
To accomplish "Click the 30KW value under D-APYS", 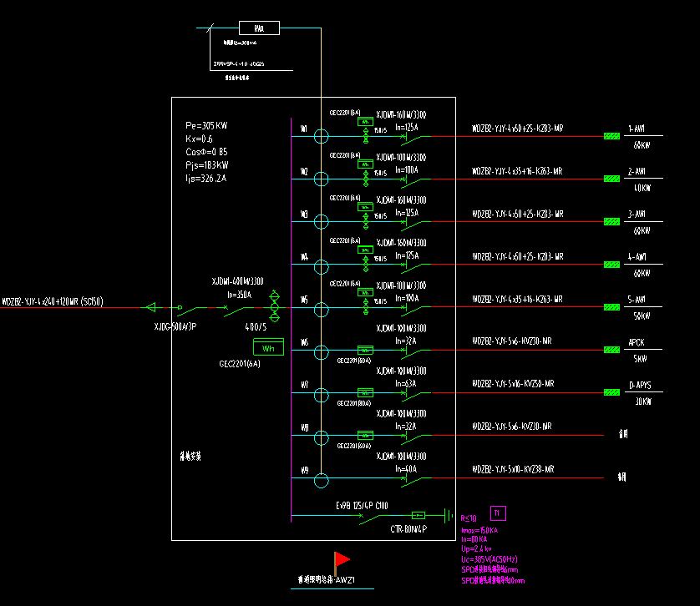I will [643, 401].
